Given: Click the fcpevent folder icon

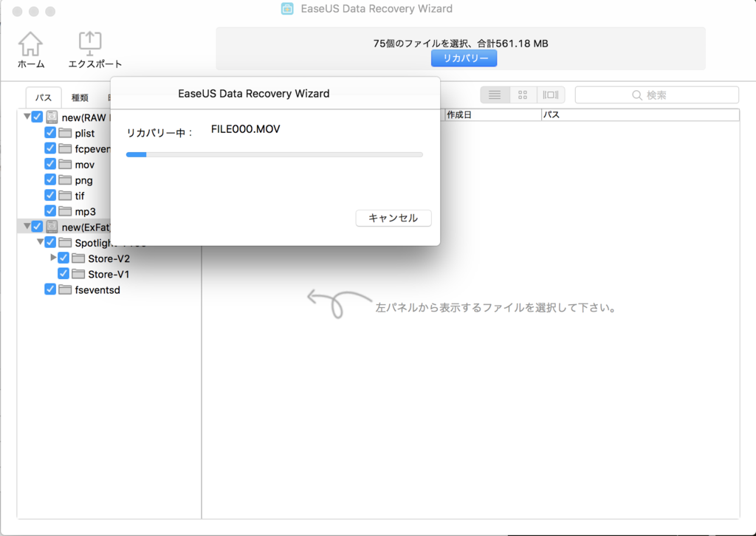Looking at the screenshot, I should click(65, 148).
